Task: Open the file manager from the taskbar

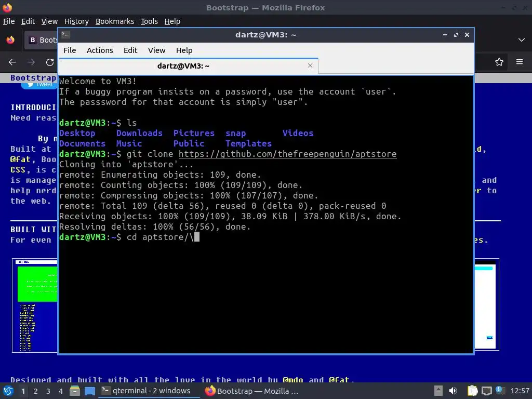Action: 75,391
